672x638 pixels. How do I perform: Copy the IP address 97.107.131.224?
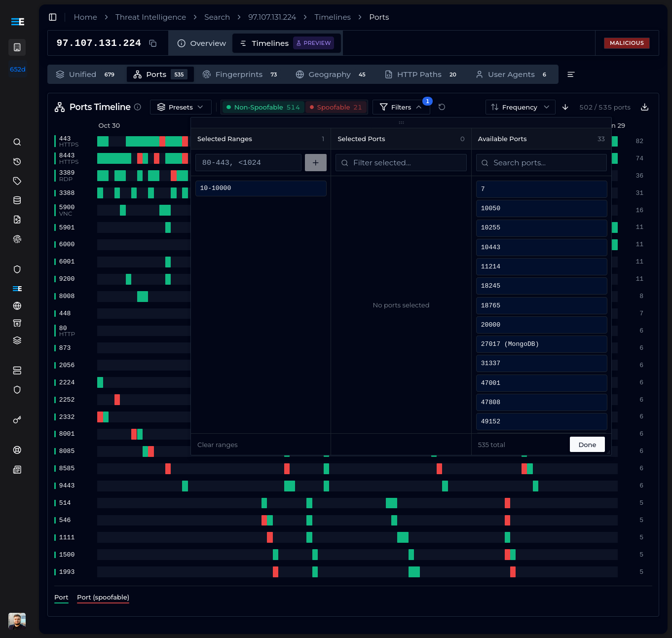point(152,43)
